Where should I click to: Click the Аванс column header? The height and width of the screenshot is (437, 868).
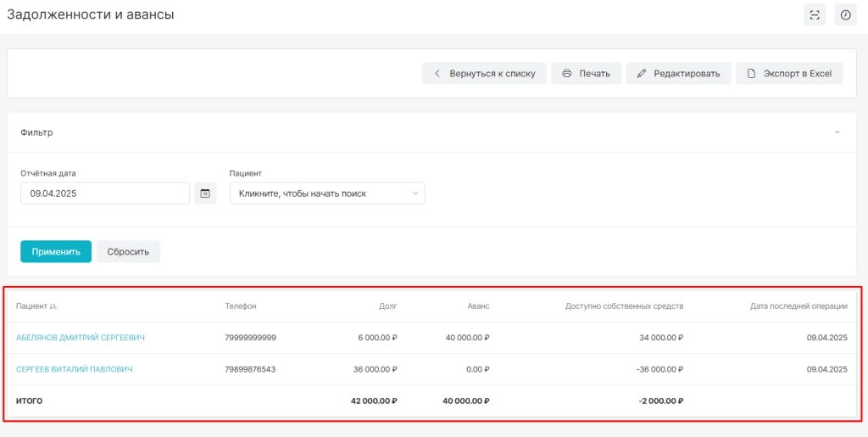[480, 305]
